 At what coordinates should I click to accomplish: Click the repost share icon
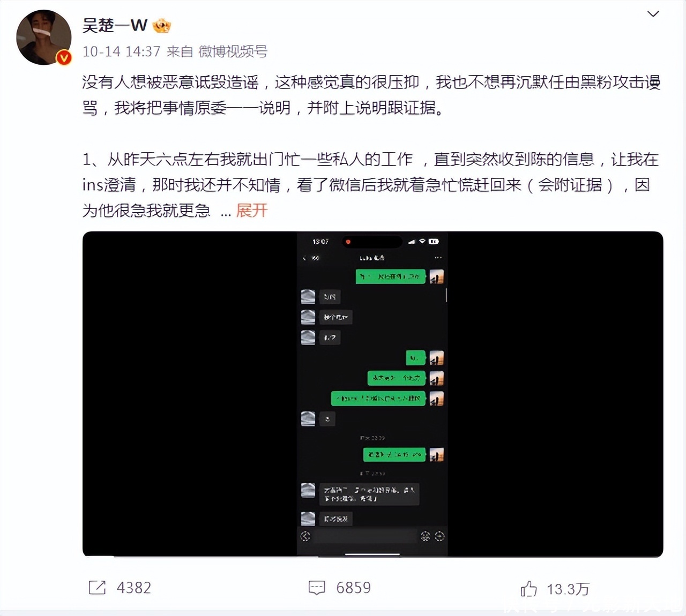97,588
